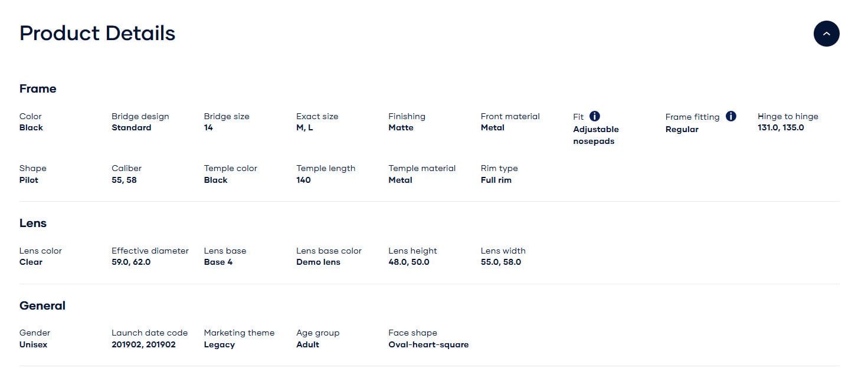Click the Lens section heading

[33, 223]
